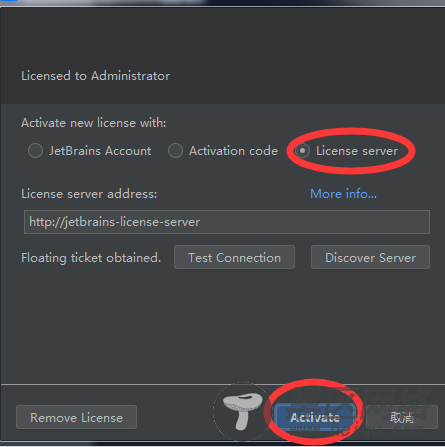Screen dimensions: 445x447
Task: Click the Activate new license with: heading
Action: tap(94, 123)
